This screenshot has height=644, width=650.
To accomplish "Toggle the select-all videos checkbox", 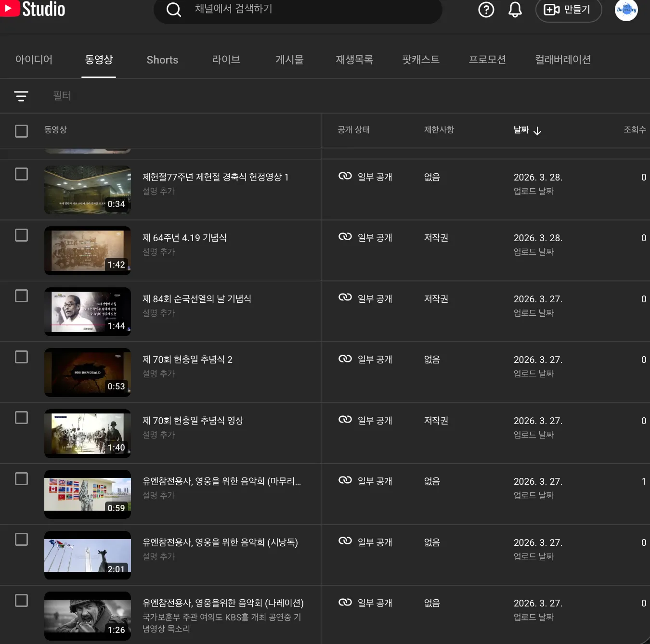I will (x=21, y=131).
